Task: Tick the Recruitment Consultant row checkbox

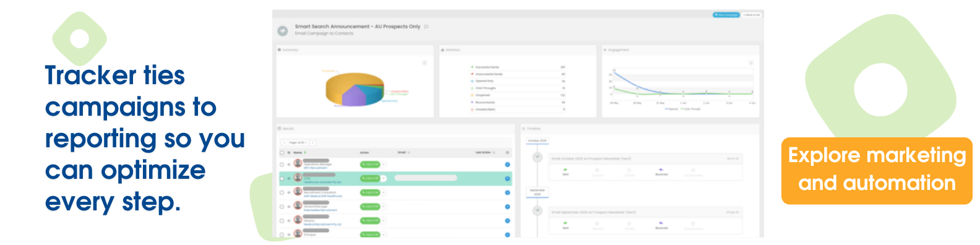Action: point(282,192)
